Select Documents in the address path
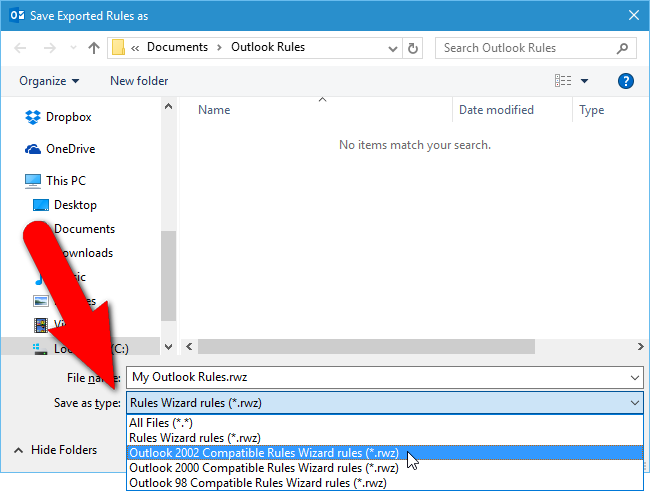650x491 pixels. [177, 47]
